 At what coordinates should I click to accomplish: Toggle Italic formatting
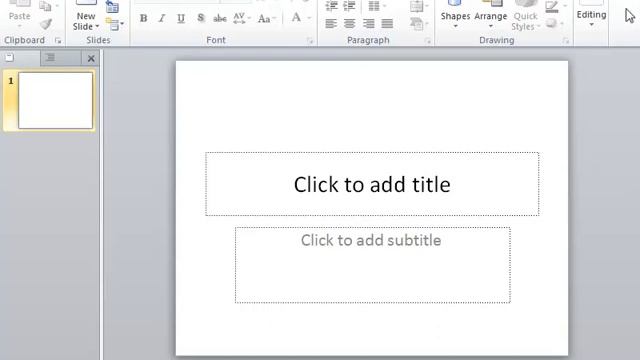pos(162,18)
